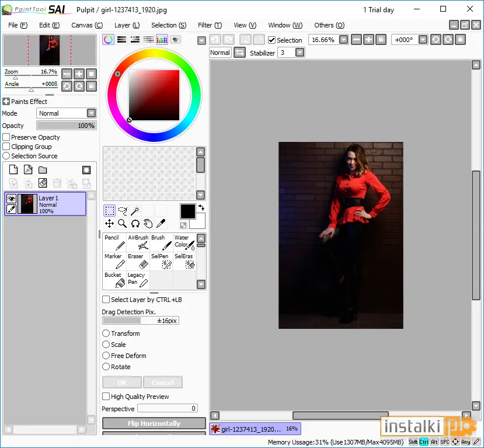Screen dimensions: 484x448
Task: Hide Layer1 with the eye icon
Action: (11, 199)
